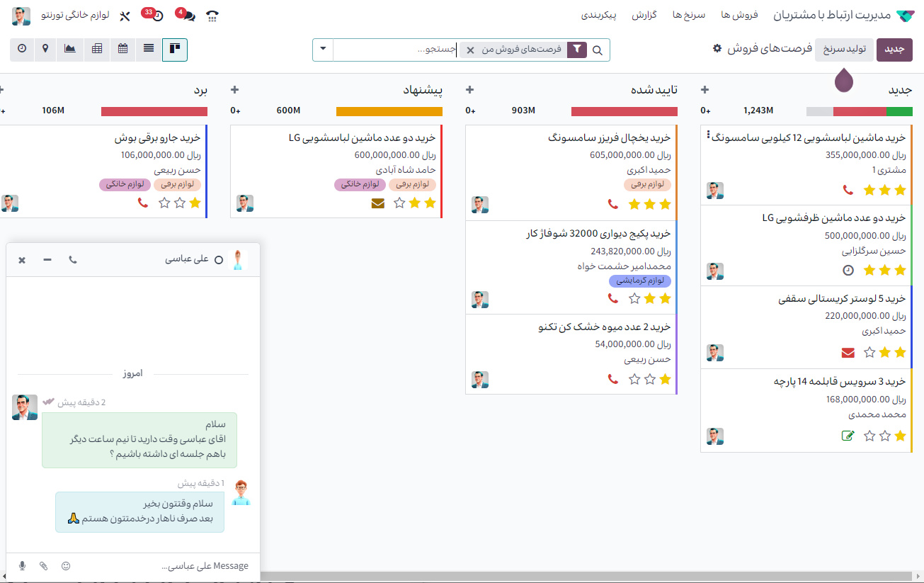Toggle the filled star on خرید جارو برقی بوش card
The width and height of the screenshot is (924, 583).
click(195, 203)
